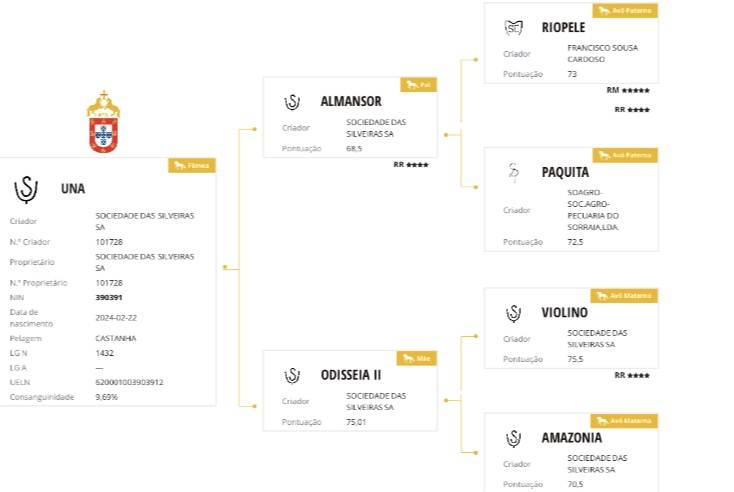Click the Avó Materna tag on AMAZONIA card

pyautogui.click(x=624, y=421)
